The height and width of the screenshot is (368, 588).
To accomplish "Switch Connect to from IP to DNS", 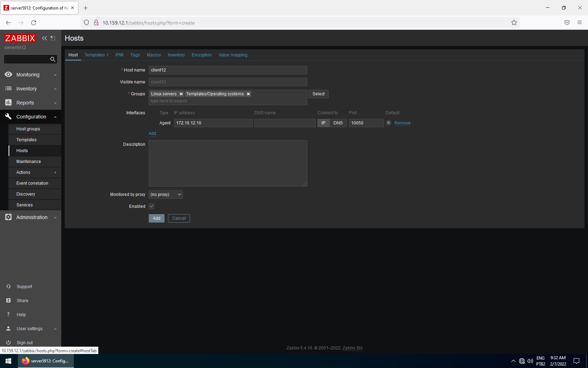I will click(x=338, y=123).
